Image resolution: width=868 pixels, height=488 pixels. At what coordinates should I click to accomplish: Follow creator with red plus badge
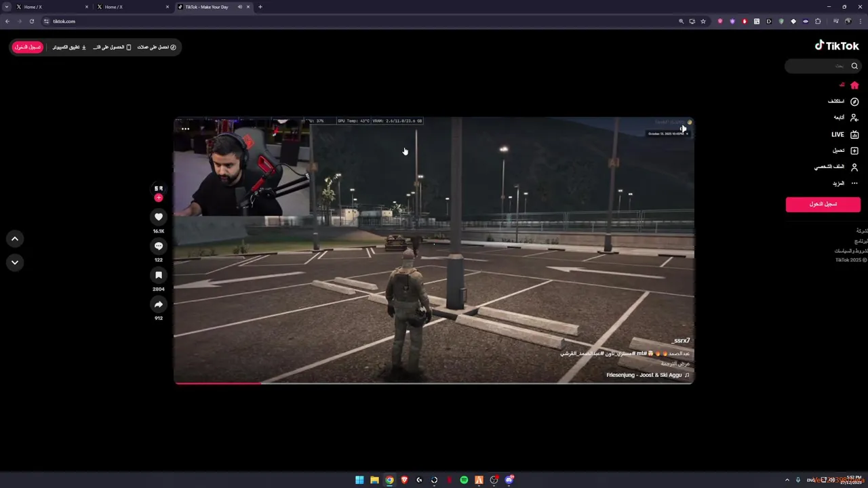pos(159,198)
